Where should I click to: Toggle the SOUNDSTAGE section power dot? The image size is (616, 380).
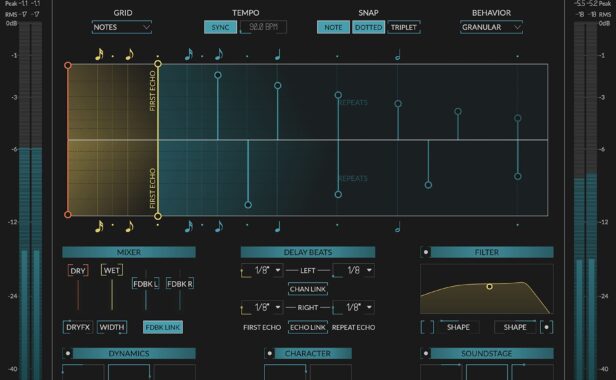click(425, 353)
